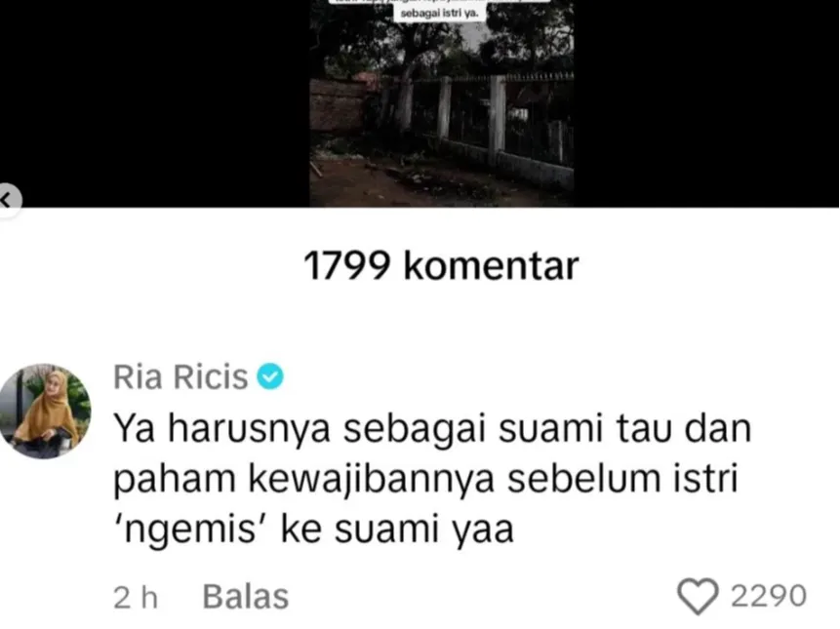840x629 pixels.
Task: Click the comment line 'paham kewajibannya sebelum istri'
Action: (x=425, y=479)
